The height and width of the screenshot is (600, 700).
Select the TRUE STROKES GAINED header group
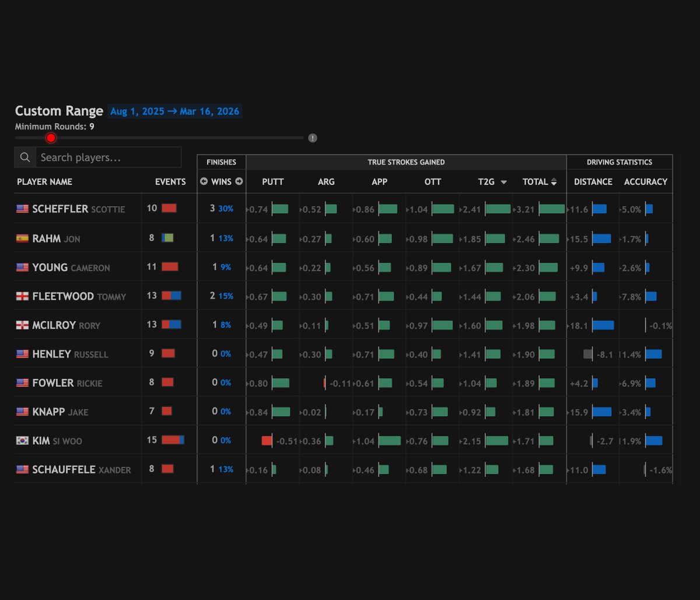click(406, 162)
